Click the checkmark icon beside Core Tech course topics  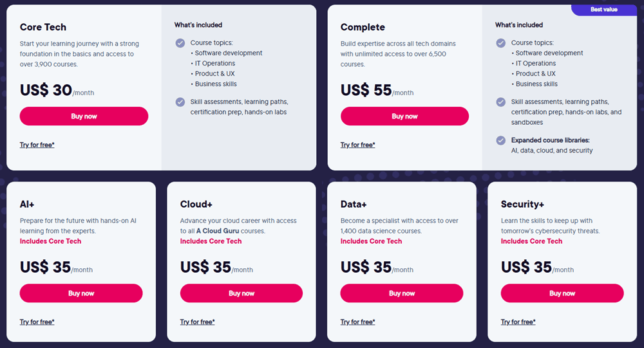(180, 43)
